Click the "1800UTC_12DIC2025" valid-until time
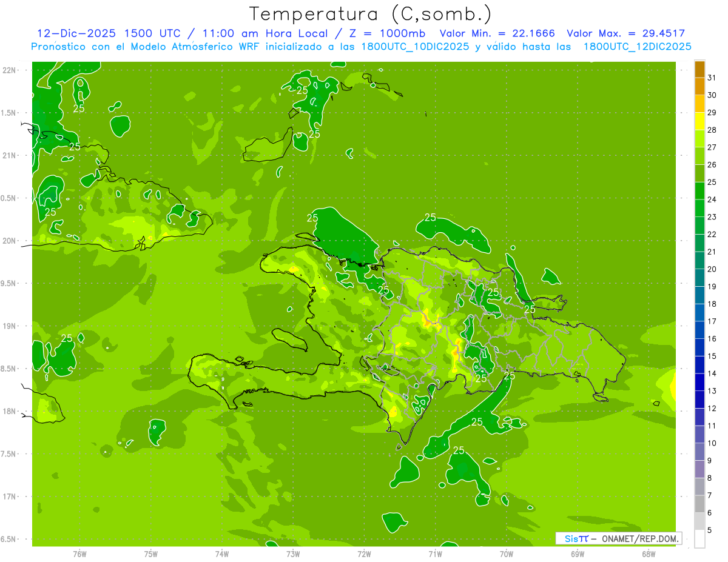This screenshot has width=728, height=562. 637,47
